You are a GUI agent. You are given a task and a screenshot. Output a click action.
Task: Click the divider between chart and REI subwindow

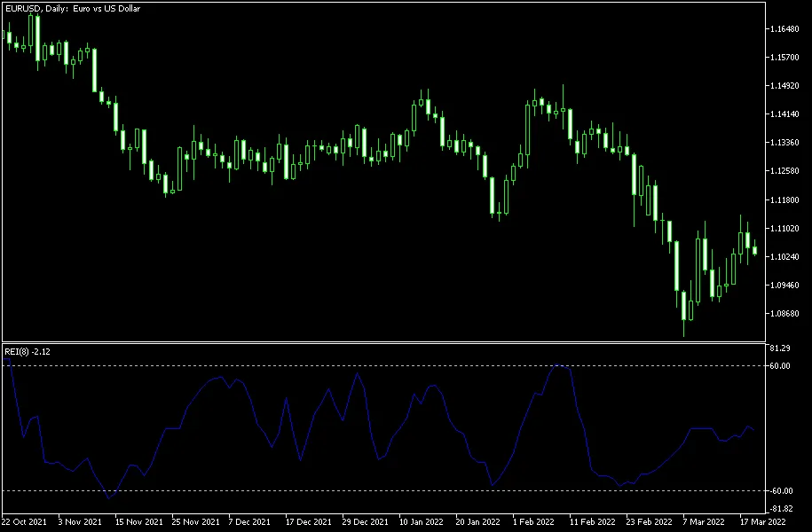[383, 341]
